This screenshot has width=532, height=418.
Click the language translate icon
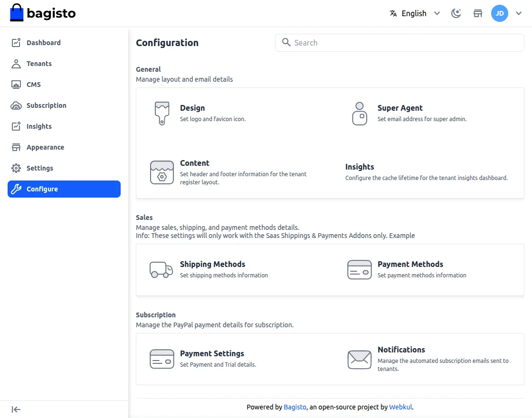point(393,13)
